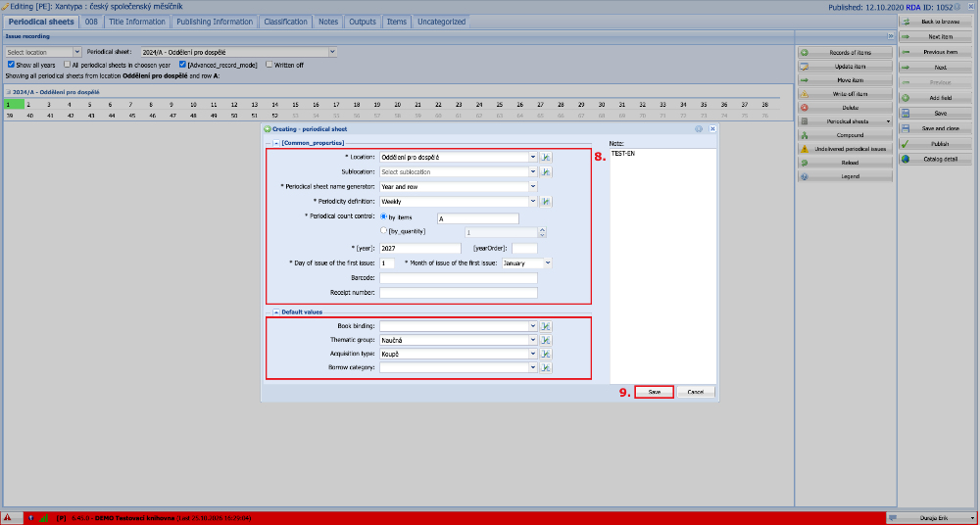
Task: Toggle the Advanced_record_mode checkbox
Action: (x=182, y=65)
